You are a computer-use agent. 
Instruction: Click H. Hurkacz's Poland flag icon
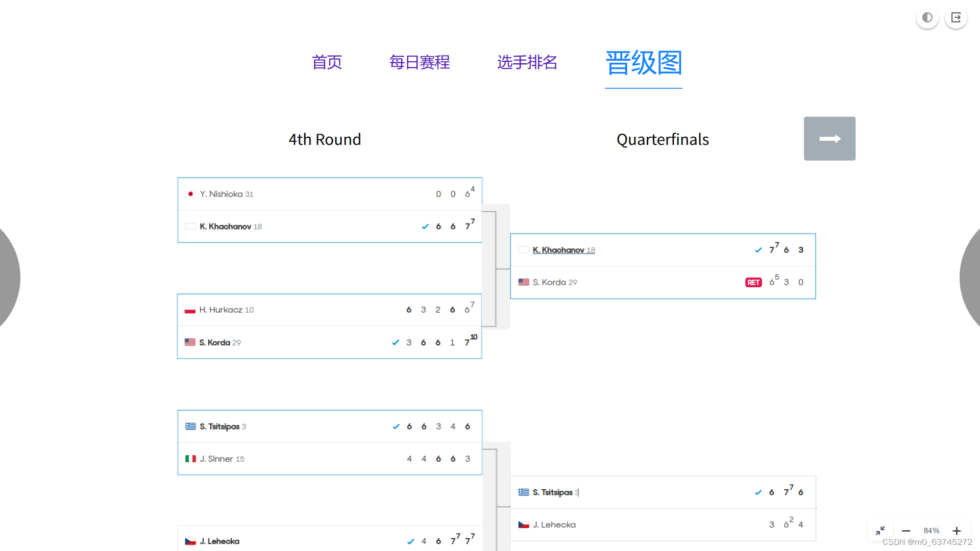click(190, 310)
